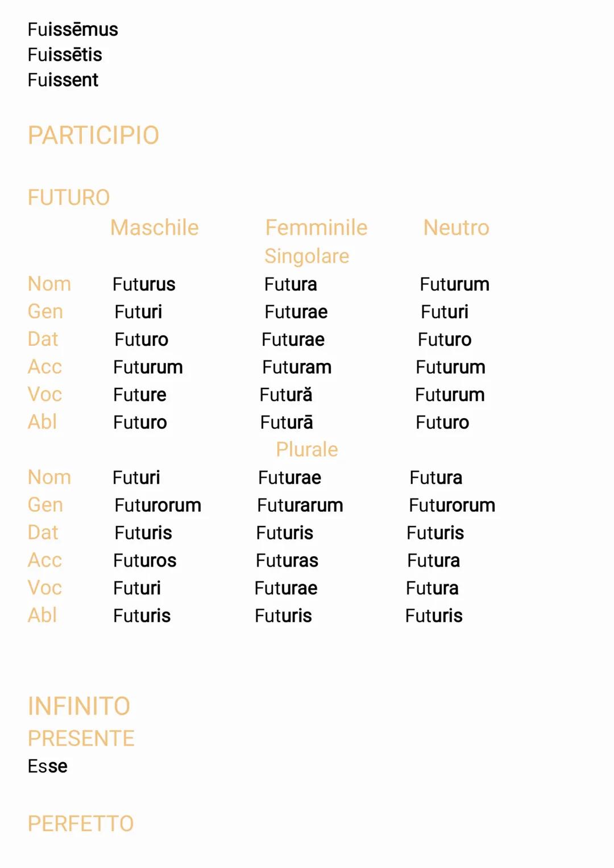Viewport: 614px width, 868px height.
Task: Click the PARTICIPIO section heading
Action: point(93,135)
